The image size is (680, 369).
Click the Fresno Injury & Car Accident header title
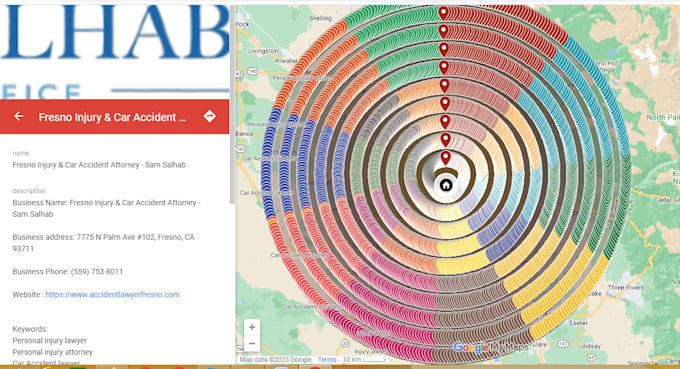coord(112,117)
